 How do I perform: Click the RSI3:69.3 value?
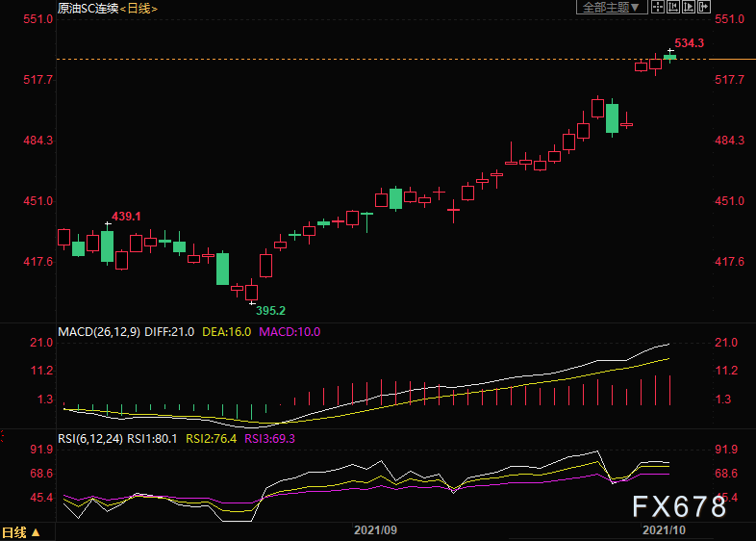[x=270, y=439]
